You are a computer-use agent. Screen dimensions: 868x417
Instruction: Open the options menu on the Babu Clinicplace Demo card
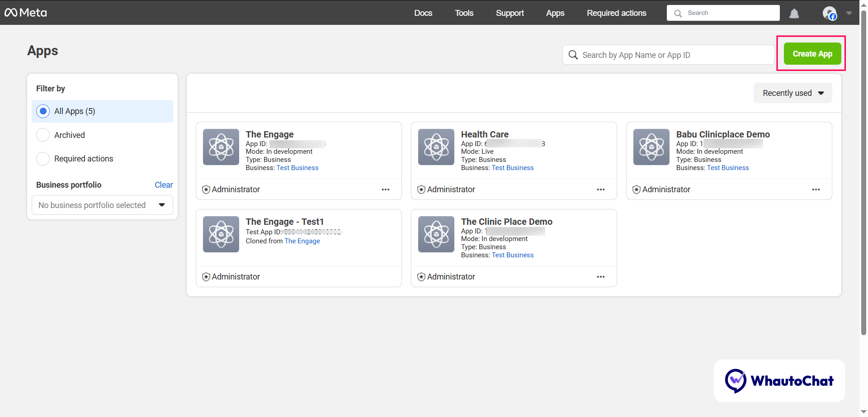click(x=816, y=190)
